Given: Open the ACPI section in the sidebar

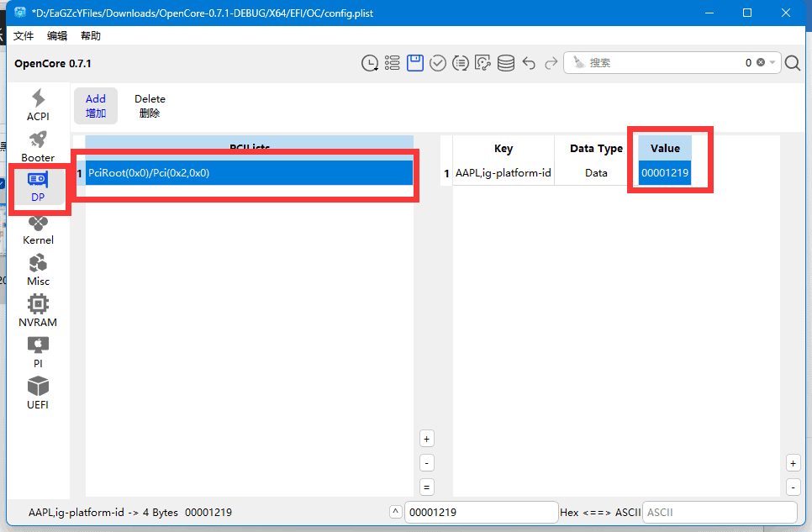Looking at the screenshot, I should [x=38, y=105].
